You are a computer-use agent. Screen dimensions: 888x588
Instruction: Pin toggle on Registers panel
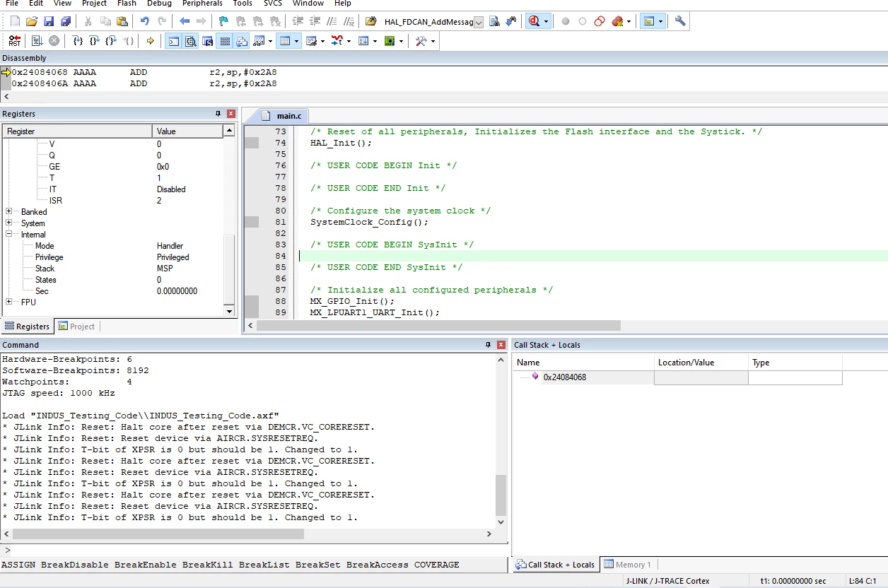pos(218,114)
